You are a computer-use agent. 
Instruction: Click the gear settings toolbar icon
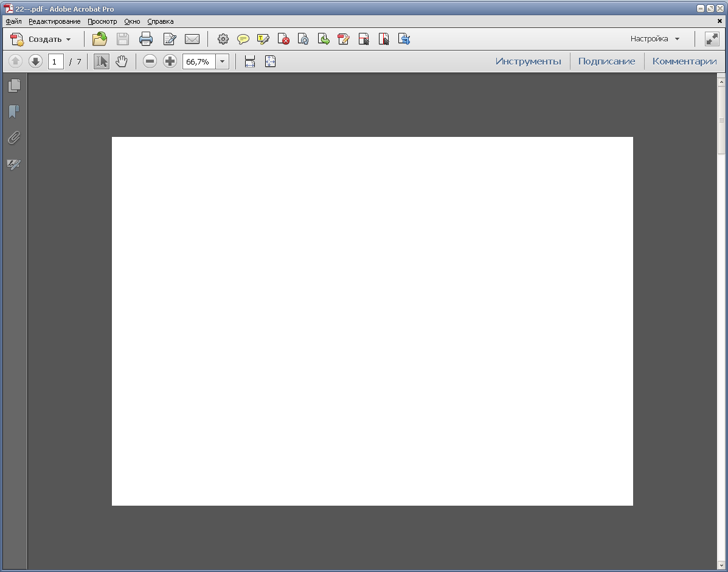tap(223, 39)
